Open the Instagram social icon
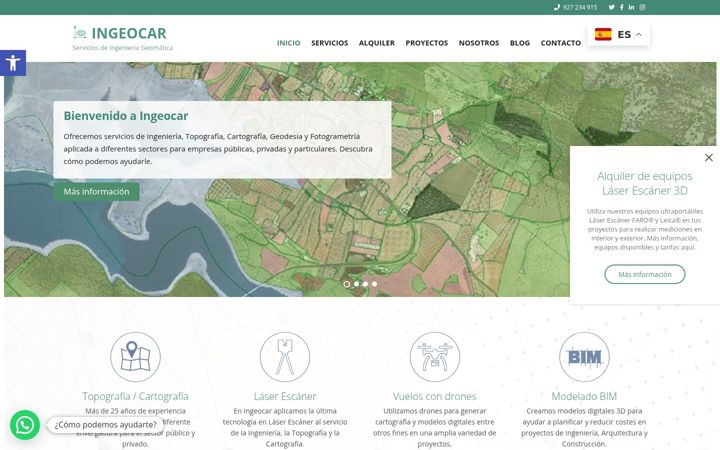720x450 pixels. click(x=642, y=7)
